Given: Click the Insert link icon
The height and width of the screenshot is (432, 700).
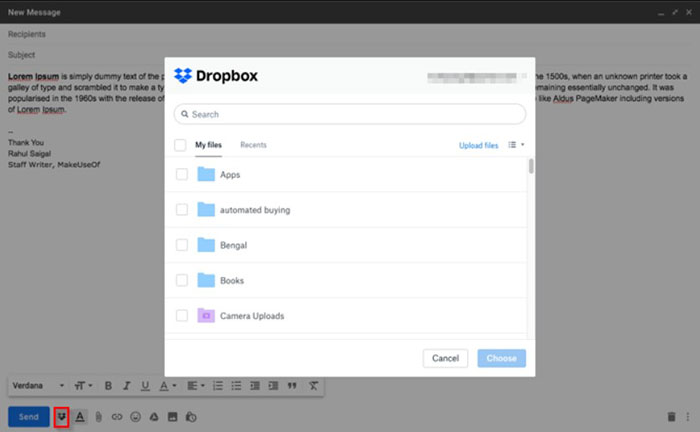Looking at the screenshot, I should coord(117,416).
